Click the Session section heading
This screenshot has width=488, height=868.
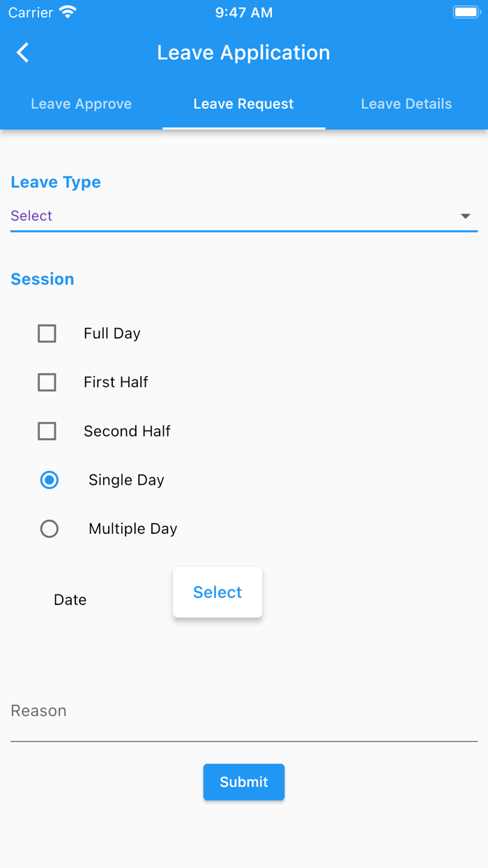point(43,278)
